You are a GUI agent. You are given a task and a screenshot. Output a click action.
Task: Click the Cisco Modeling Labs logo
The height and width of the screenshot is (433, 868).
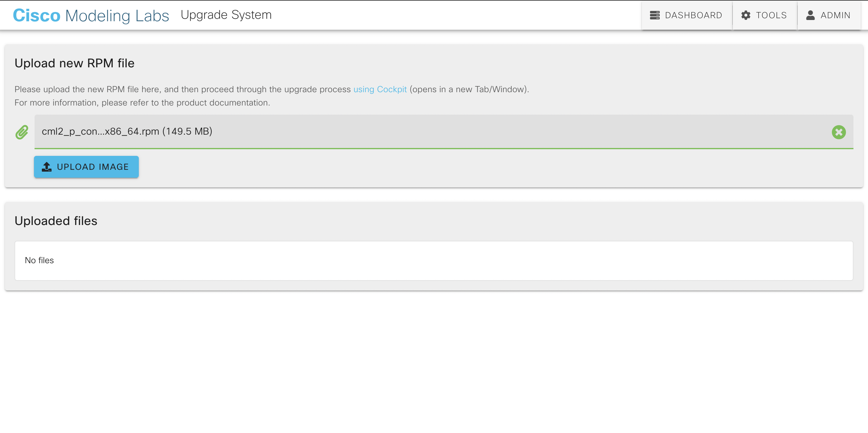point(91,15)
